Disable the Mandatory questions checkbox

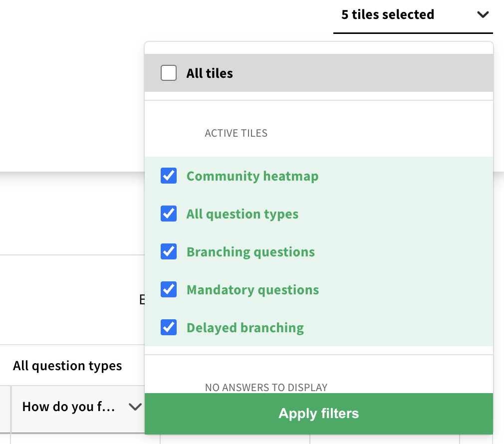coord(169,290)
